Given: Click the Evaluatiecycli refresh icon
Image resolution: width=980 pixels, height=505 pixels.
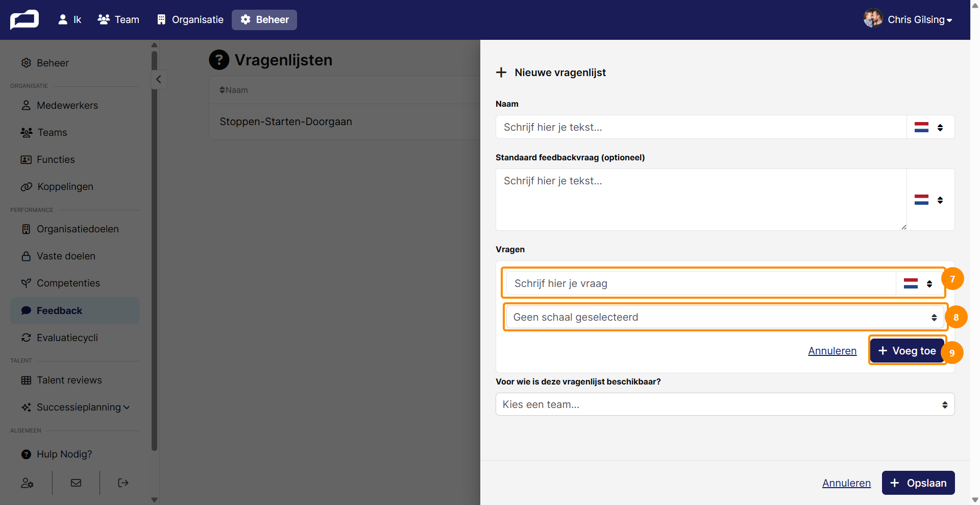Looking at the screenshot, I should pyautogui.click(x=26, y=338).
